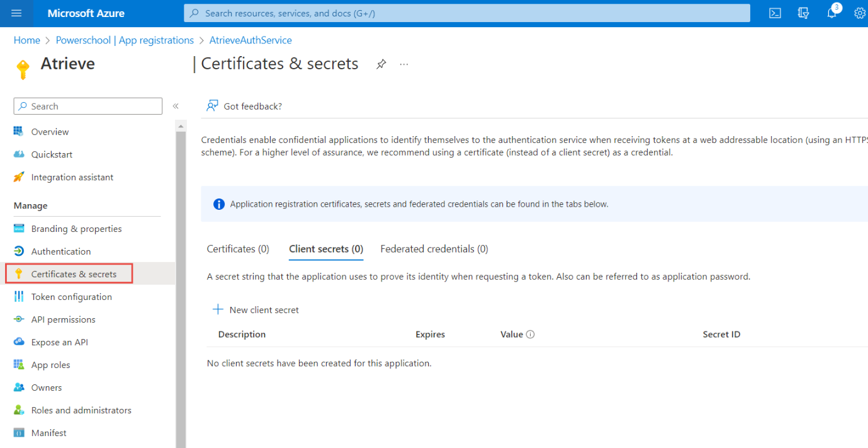The width and height of the screenshot is (868, 448).
Task: Open the hamburger portal menu
Action: (x=16, y=13)
